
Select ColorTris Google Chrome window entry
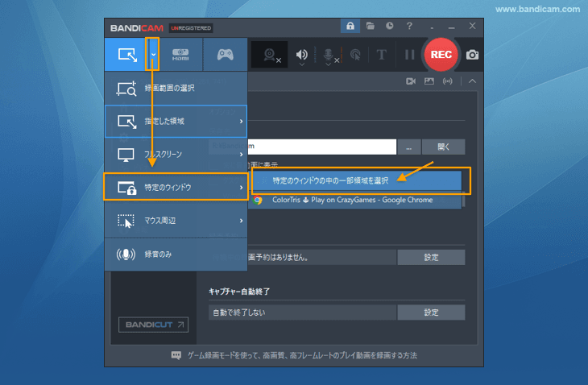356,200
